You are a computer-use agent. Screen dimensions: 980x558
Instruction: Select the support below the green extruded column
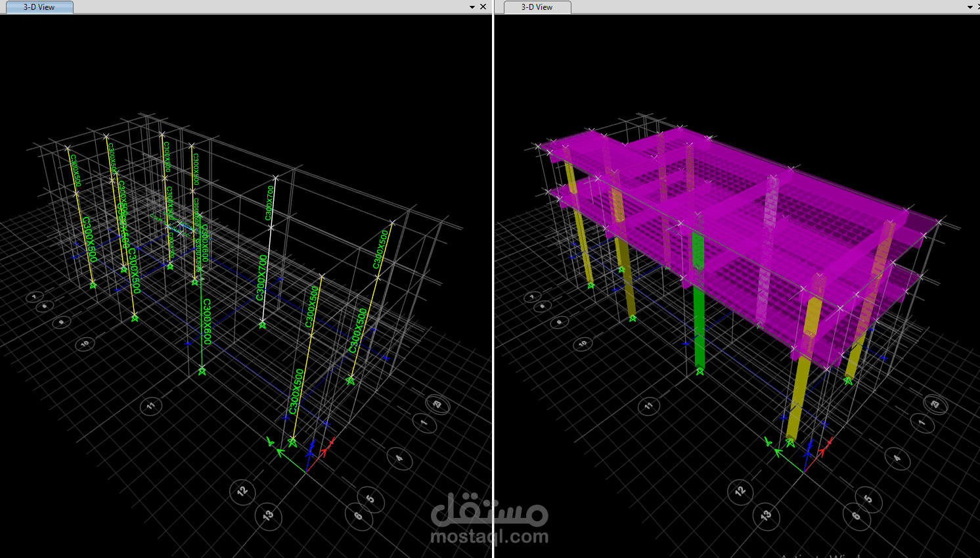pyautogui.click(x=700, y=371)
